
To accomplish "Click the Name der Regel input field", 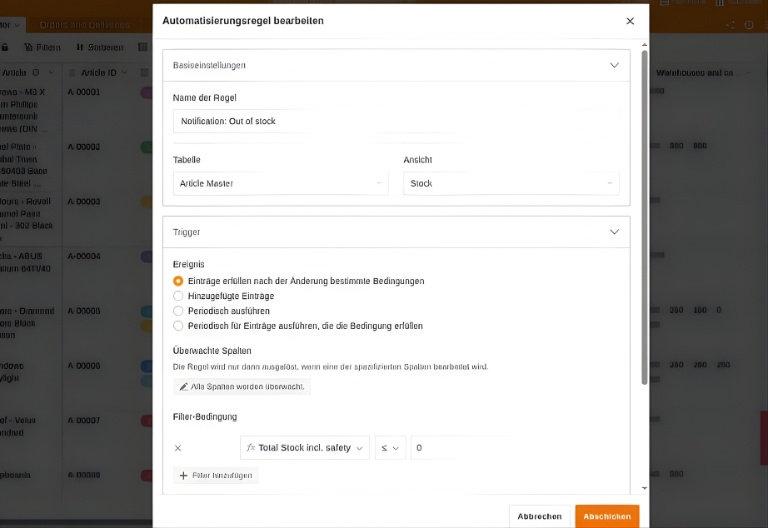I will 396,121.
